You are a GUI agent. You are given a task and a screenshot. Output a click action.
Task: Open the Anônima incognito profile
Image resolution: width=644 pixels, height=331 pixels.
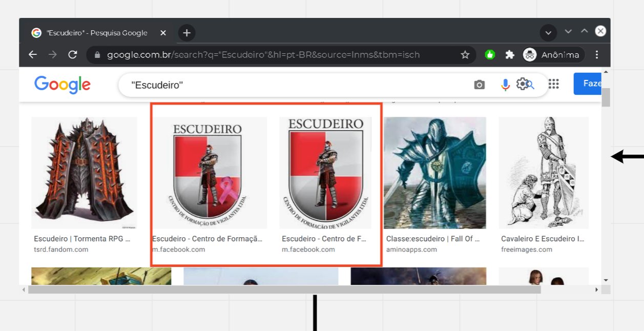pyautogui.click(x=553, y=55)
